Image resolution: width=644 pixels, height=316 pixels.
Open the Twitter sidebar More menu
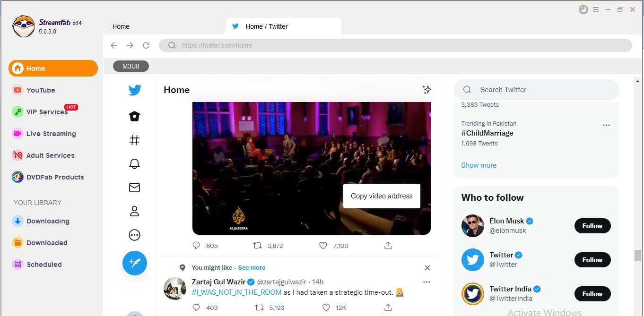[x=134, y=235]
